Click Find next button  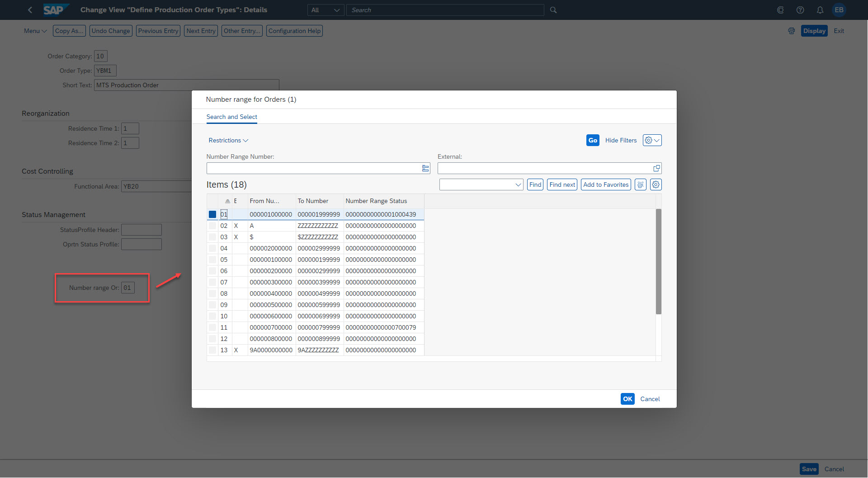point(562,185)
